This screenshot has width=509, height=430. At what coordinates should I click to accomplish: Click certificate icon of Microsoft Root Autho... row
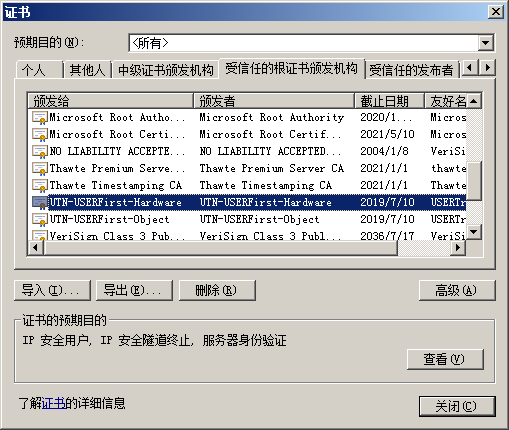click(x=39, y=118)
